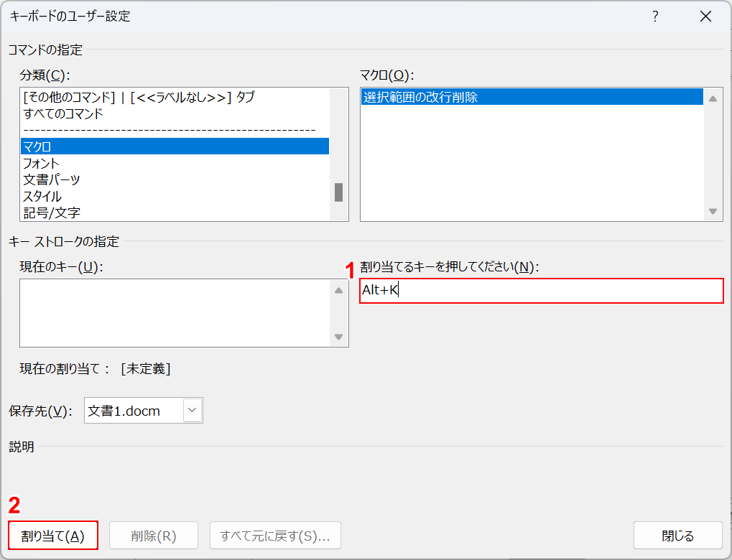Select macro 選択範囲の改行削除
732x560 pixels.
532,98
